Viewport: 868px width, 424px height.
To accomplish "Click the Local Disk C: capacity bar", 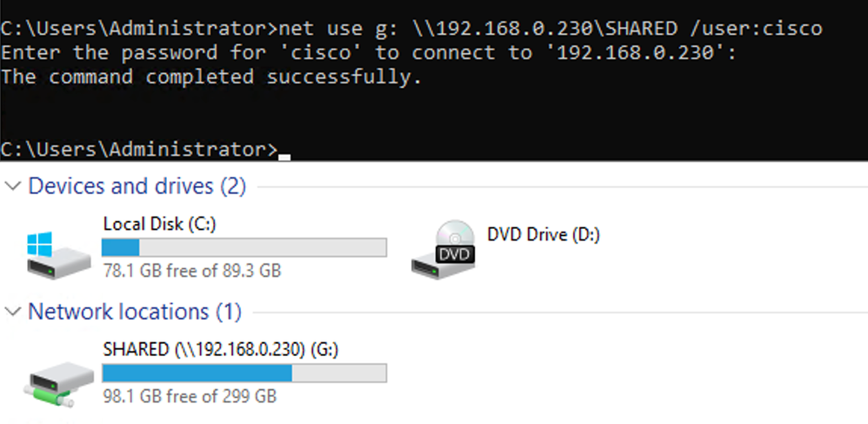I will click(x=244, y=247).
